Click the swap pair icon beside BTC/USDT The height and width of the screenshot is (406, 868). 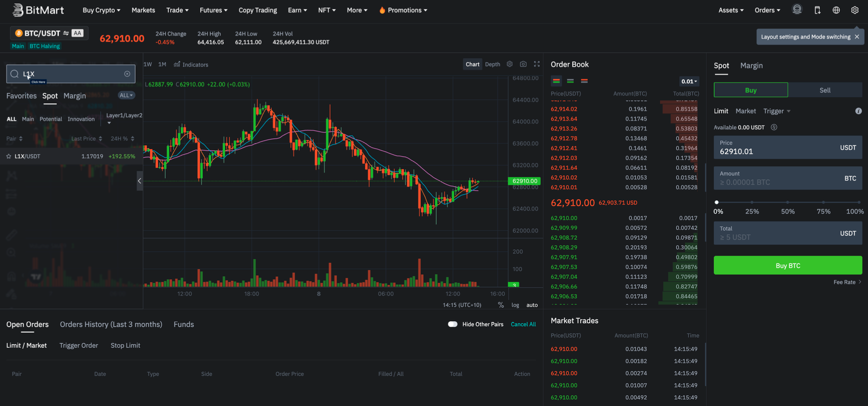pos(66,33)
